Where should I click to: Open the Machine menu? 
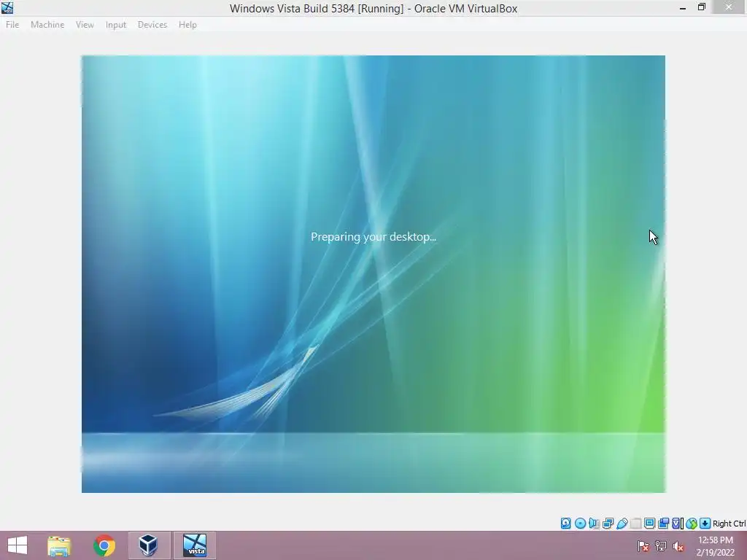point(47,25)
